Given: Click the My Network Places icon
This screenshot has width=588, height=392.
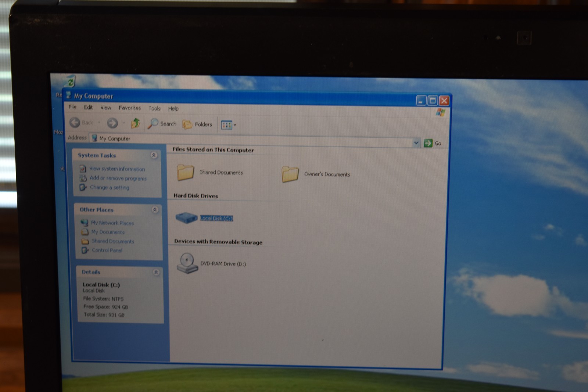Looking at the screenshot, I should 85,223.
